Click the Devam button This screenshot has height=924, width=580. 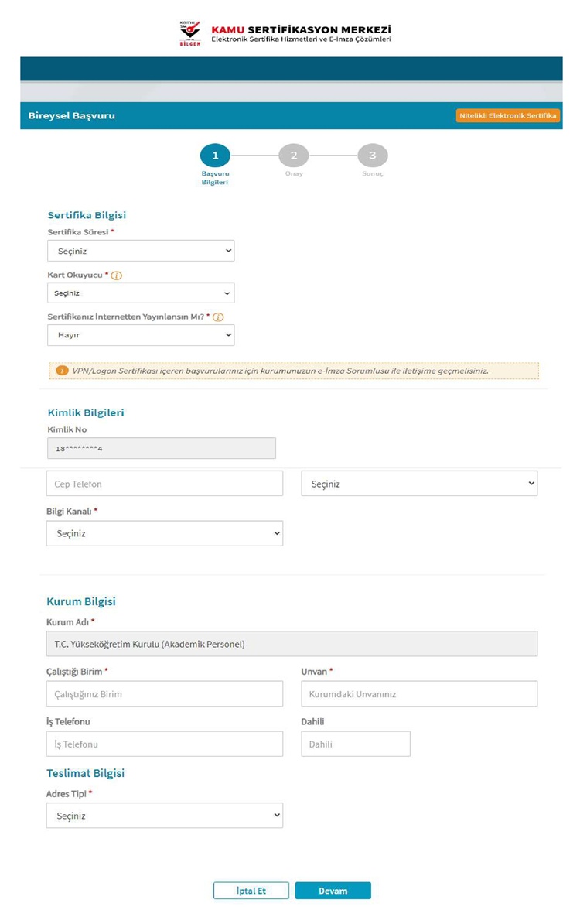pos(333,891)
